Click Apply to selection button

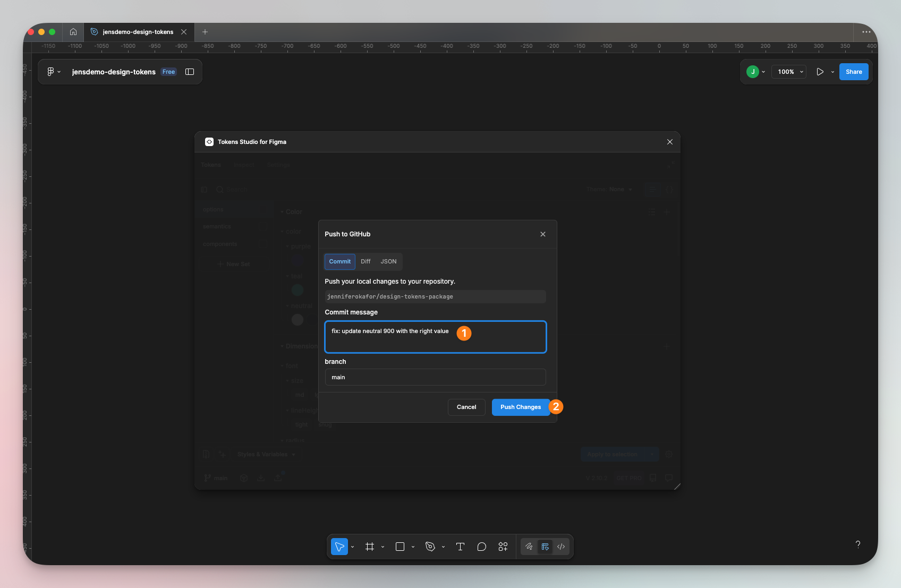pos(613,455)
